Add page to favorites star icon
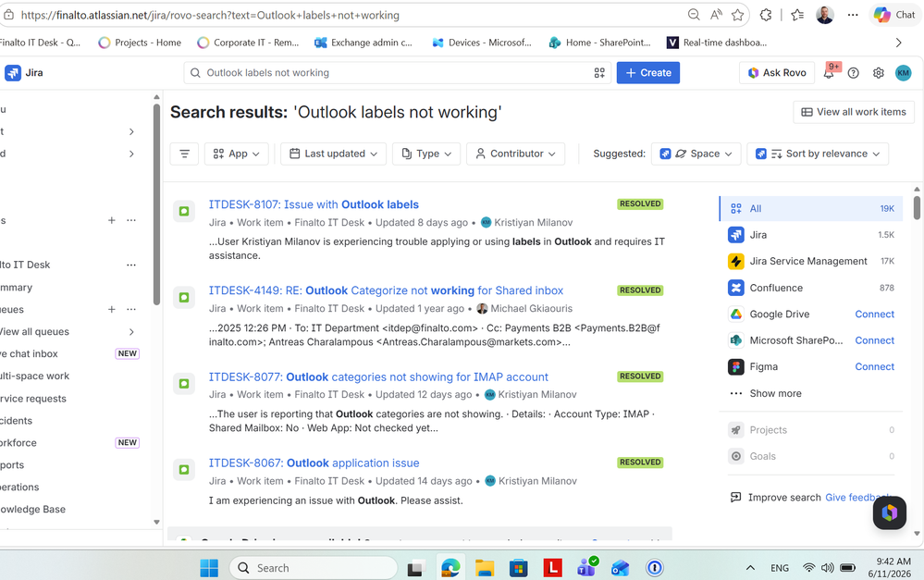Image resolution: width=924 pixels, height=580 pixels. click(x=738, y=15)
